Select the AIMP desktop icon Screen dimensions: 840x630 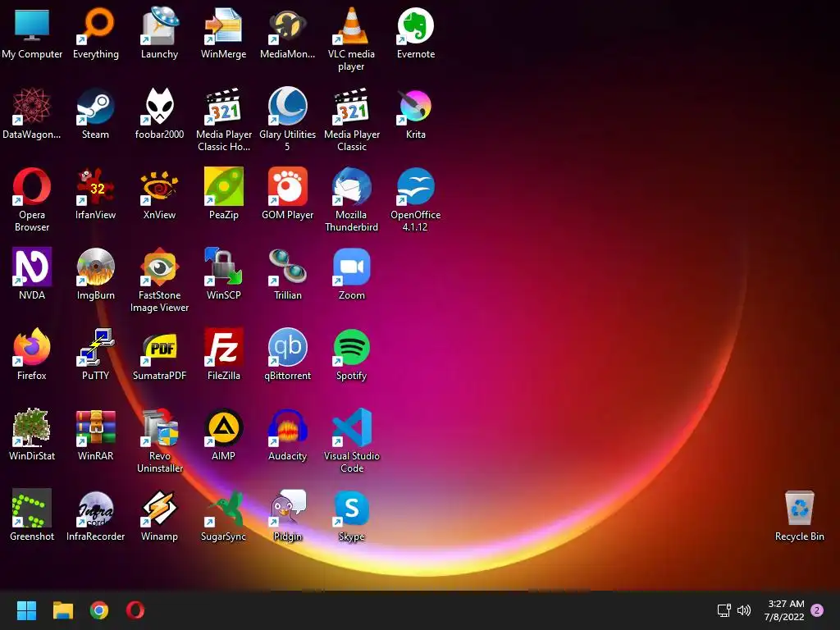223,427
